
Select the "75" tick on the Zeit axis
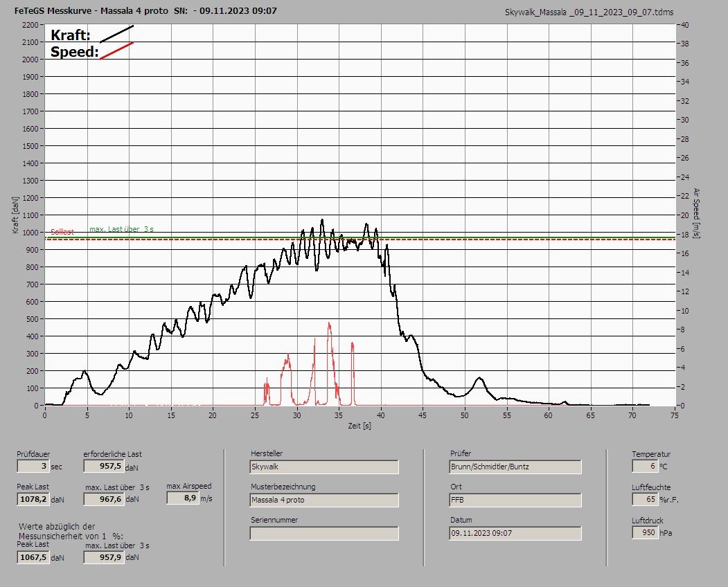675,415
